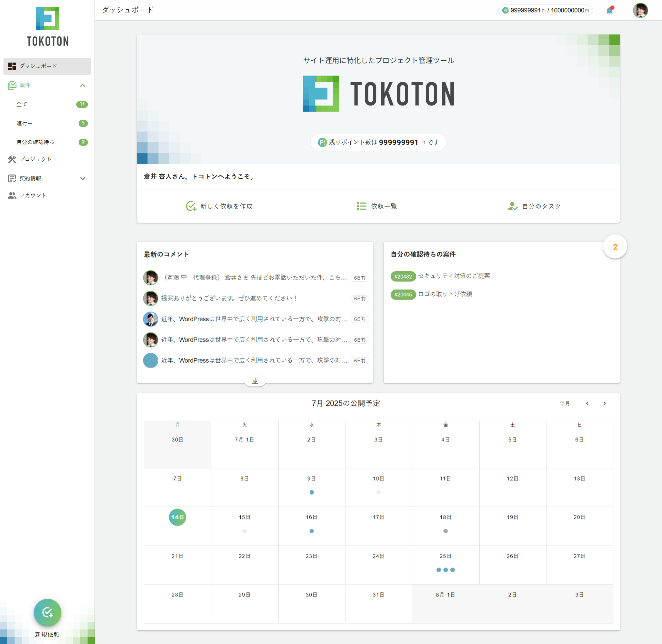The image size is (662, 644).
Task: Open comment 提案ありがとうございます
Action: (229, 298)
